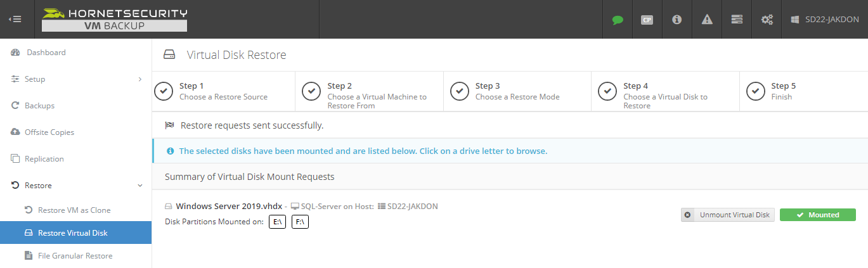Open the information circle icon
Image resolution: width=868 pixels, height=268 pixels.
(x=677, y=20)
